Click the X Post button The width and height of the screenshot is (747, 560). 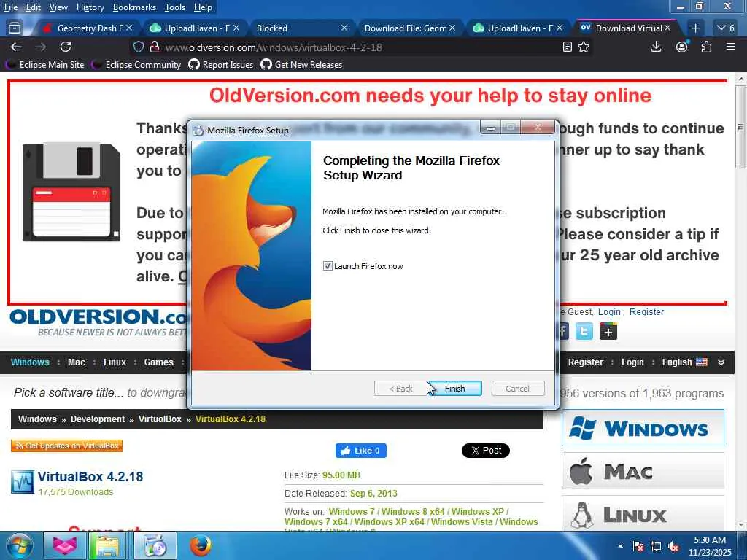pyautogui.click(x=485, y=451)
